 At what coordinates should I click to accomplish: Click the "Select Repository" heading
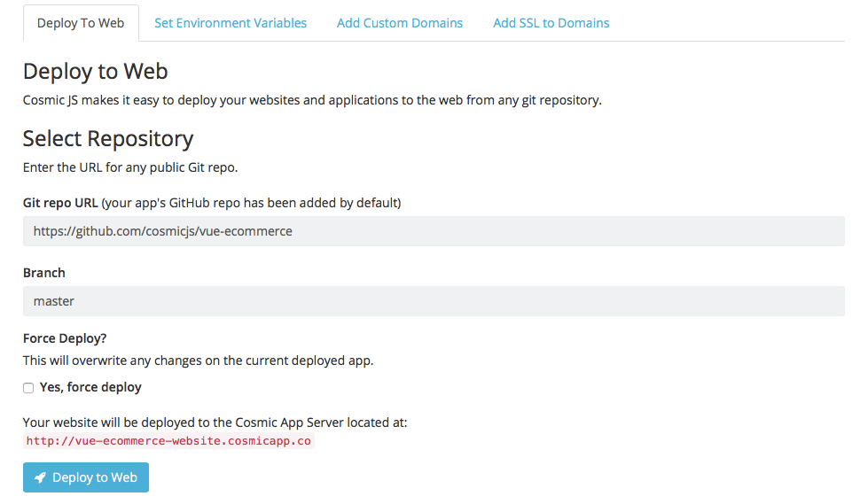pos(108,138)
